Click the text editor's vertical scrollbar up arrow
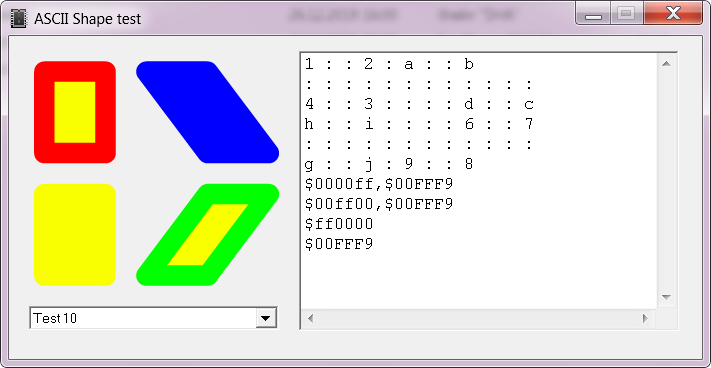This screenshot has height=368, width=711. coord(666,63)
